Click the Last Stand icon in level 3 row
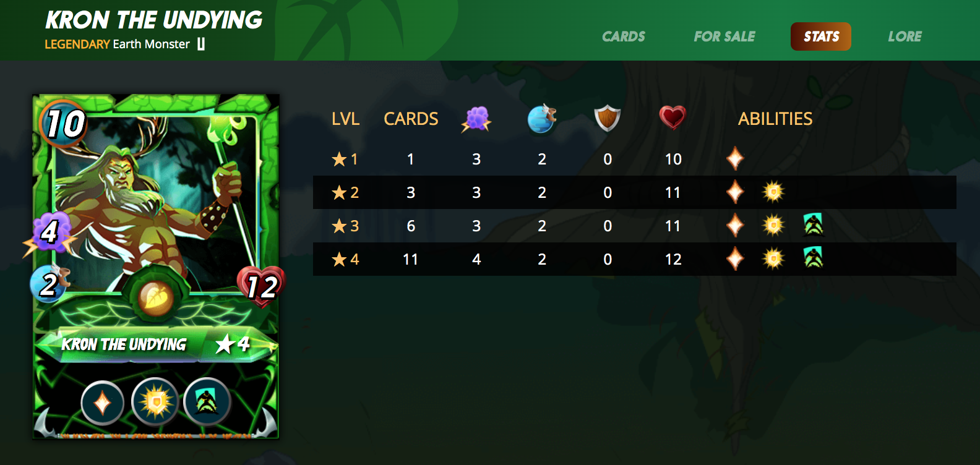The height and width of the screenshot is (465, 980). coord(814,225)
